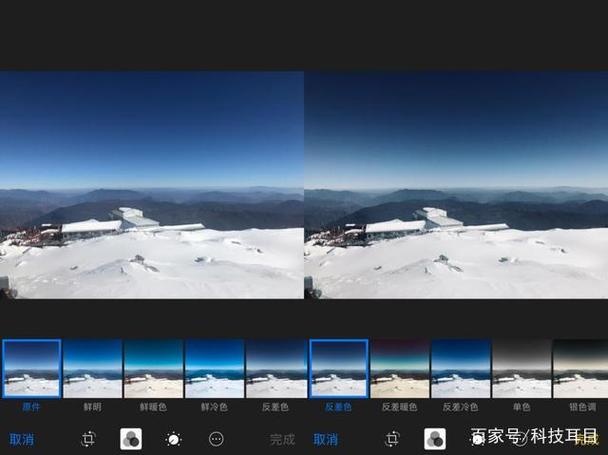The width and height of the screenshot is (608, 455).
Task: Tap the snow mountain photo preview in right screen
Action: pos(456,185)
